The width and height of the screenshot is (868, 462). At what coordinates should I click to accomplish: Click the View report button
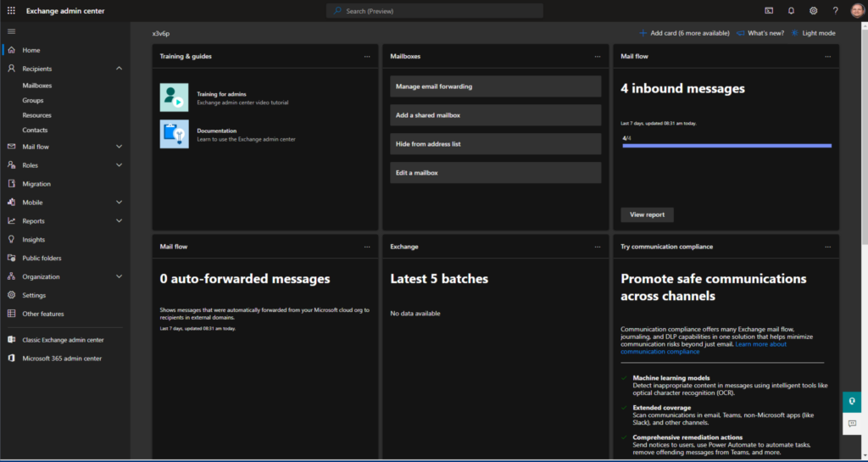647,214
